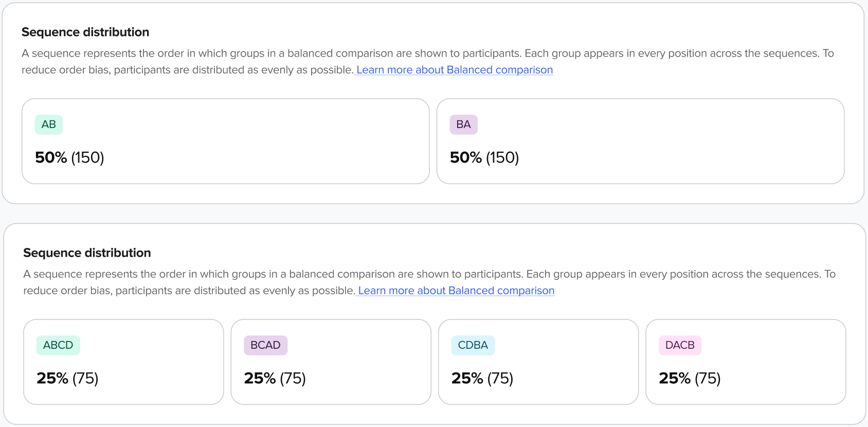Select the purple BCAD sequence badge
This screenshot has width=868, height=427.
click(x=265, y=345)
